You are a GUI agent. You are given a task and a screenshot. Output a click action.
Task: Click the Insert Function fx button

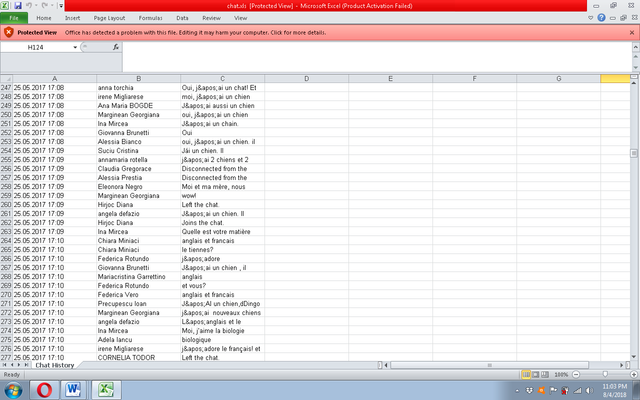pyautogui.click(x=116, y=47)
